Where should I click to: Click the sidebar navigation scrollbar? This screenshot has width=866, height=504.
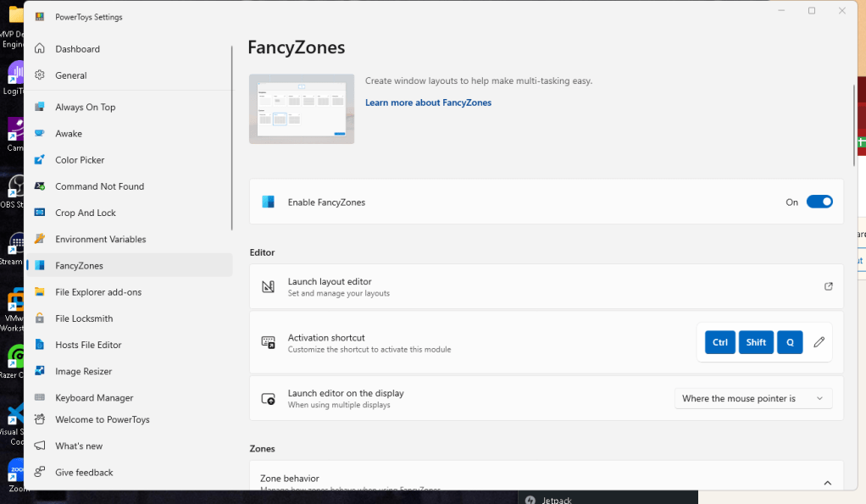tap(232, 138)
